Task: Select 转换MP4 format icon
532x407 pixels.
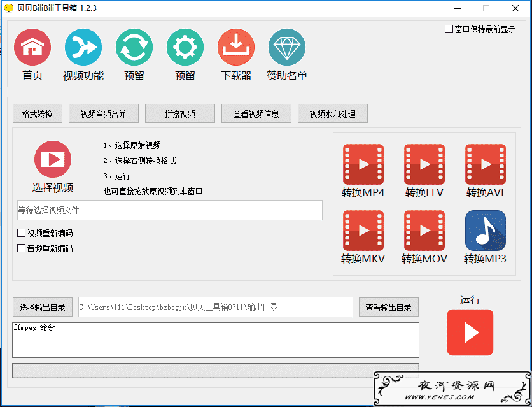Action: (363, 164)
